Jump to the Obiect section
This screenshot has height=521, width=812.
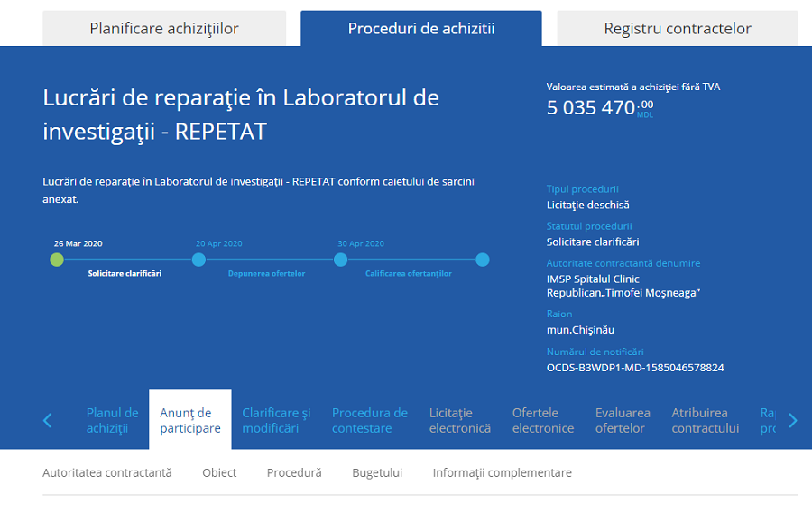[x=219, y=472]
